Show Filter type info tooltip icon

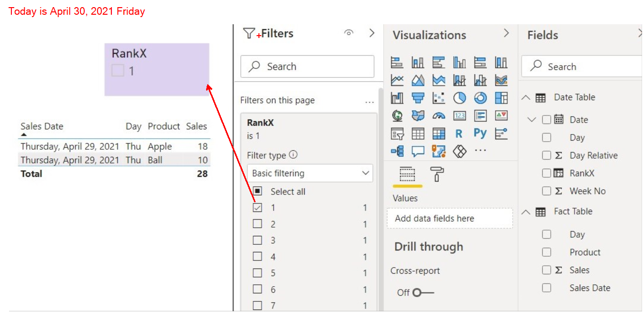(x=293, y=154)
